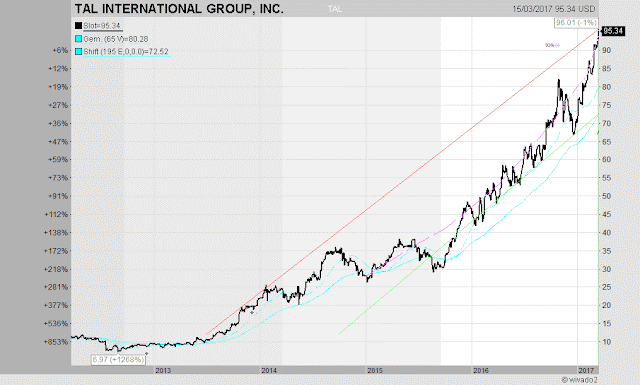
Task: Click the '30' value on the price axis
Action: coord(607,269)
